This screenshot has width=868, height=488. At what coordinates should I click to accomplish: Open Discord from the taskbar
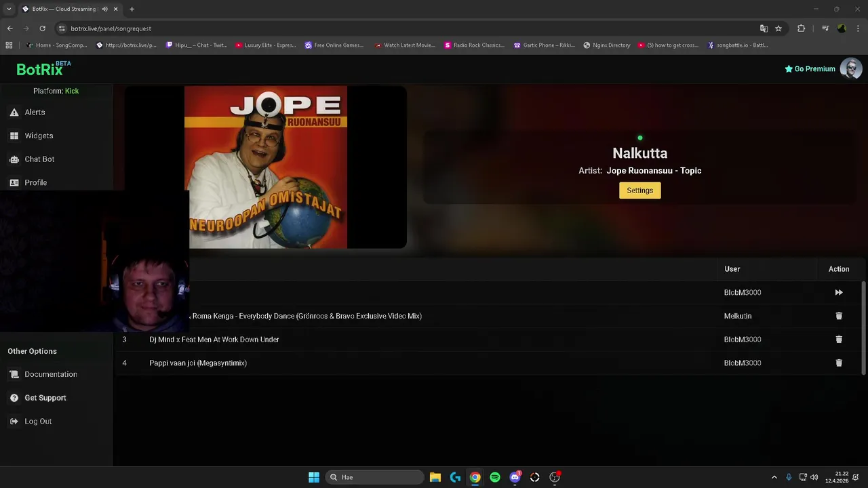click(x=515, y=477)
